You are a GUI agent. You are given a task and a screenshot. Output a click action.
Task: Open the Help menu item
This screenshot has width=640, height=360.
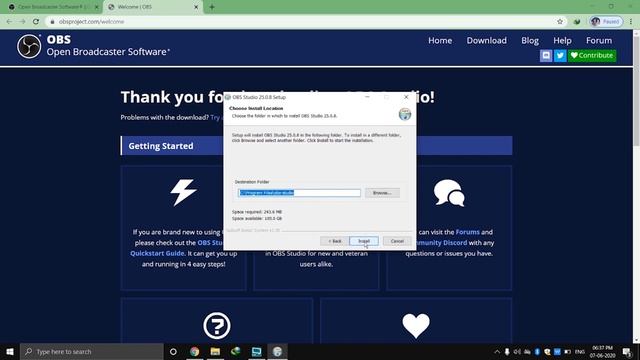(x=562, y=40)
